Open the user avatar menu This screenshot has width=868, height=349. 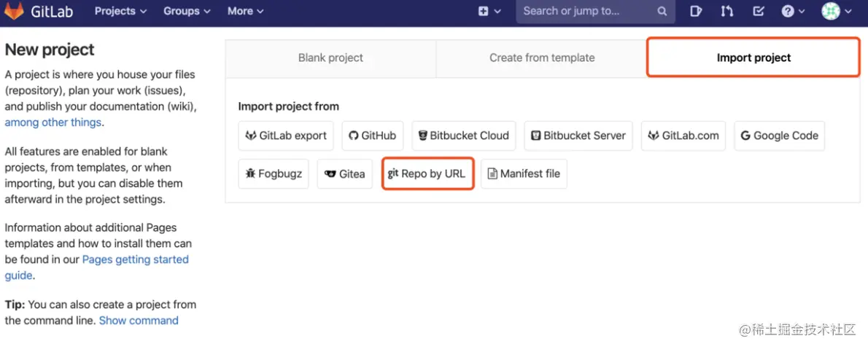(836, 11)
